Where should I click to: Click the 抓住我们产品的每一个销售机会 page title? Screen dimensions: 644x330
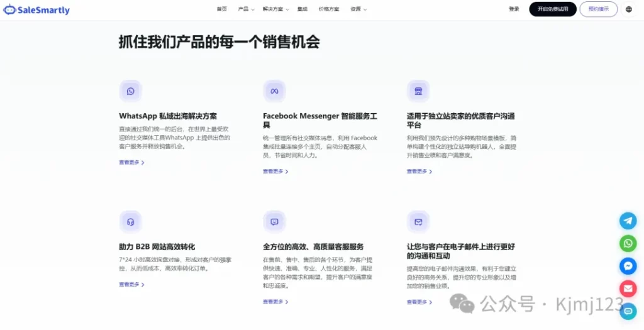coord(219,42)
